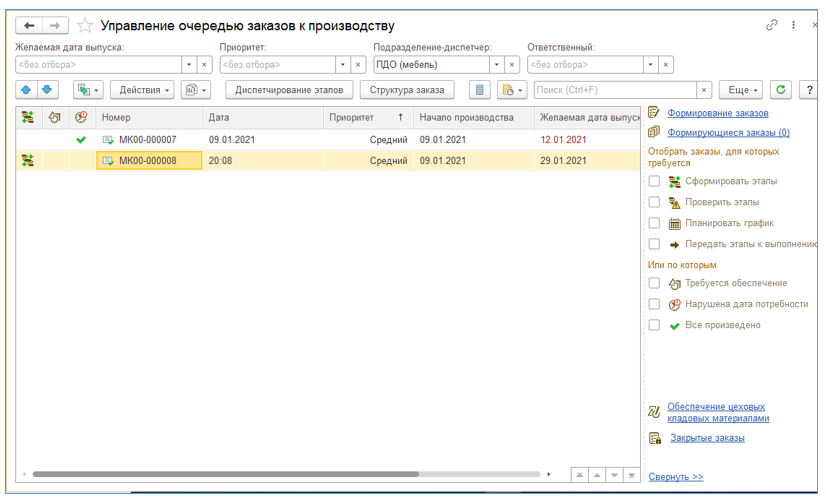
Task: Click the horizontal scrollbar of the table
Action: 225,474
